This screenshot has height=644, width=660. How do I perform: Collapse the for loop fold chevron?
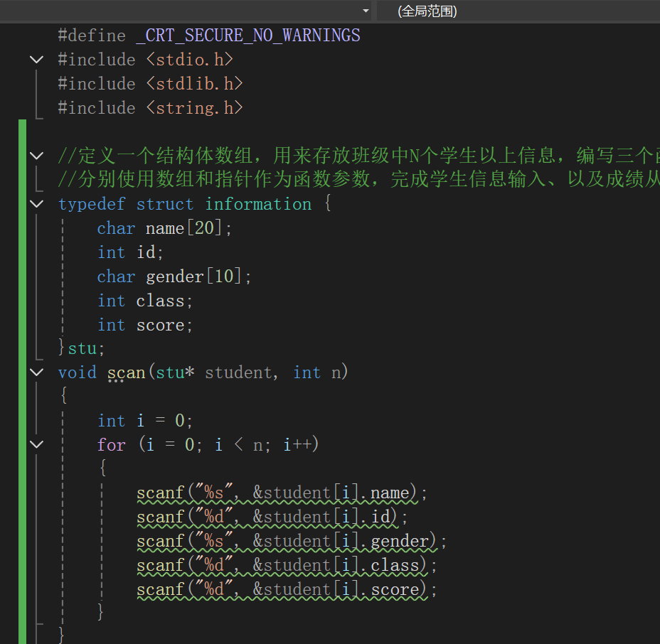[x=37, y=444]
